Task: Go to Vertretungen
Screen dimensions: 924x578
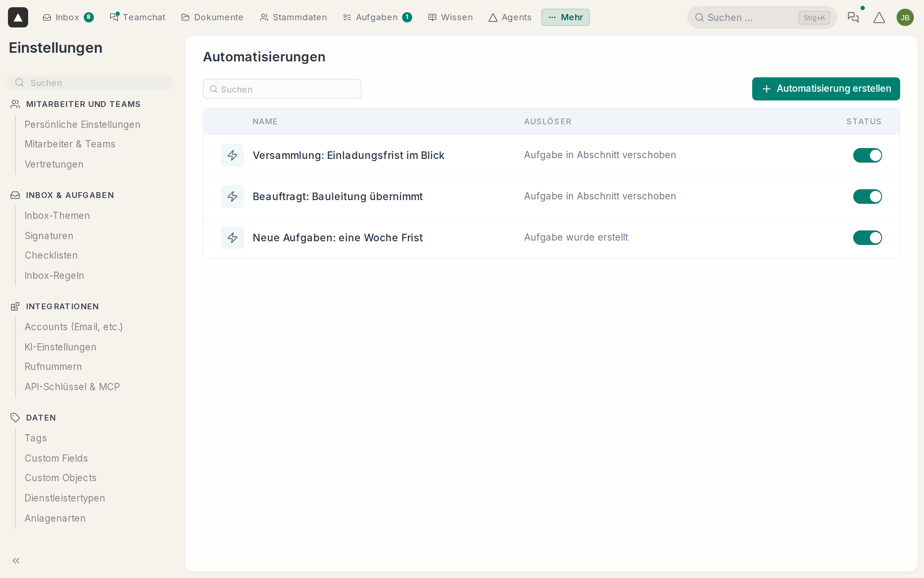Action: pos(54,164)
